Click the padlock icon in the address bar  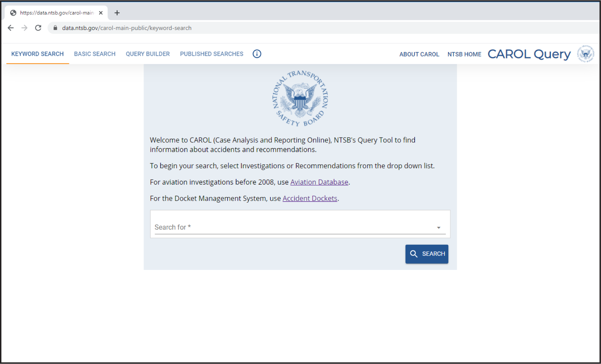pyautogui.click(x=55, y=28)
